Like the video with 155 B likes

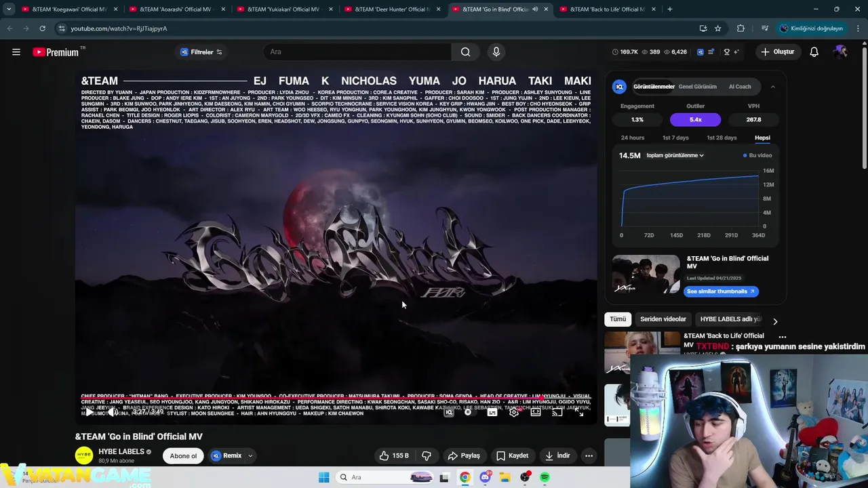pos(394,455)
